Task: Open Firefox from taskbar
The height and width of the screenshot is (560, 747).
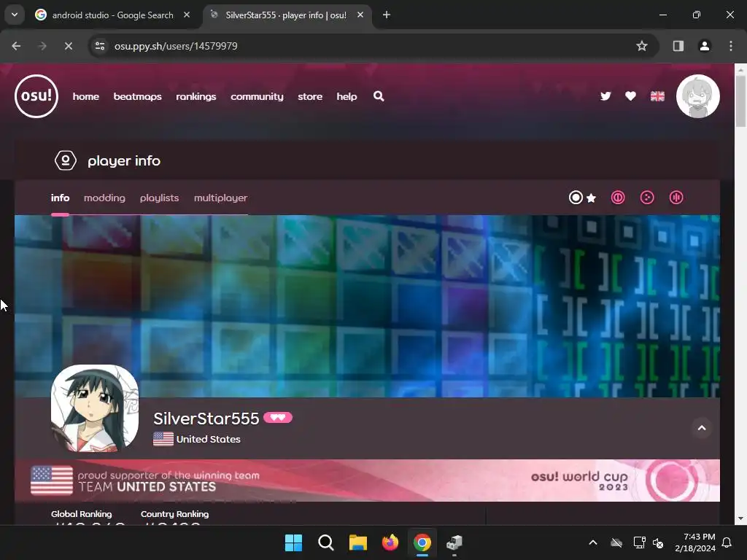Action: coord(390,542)
